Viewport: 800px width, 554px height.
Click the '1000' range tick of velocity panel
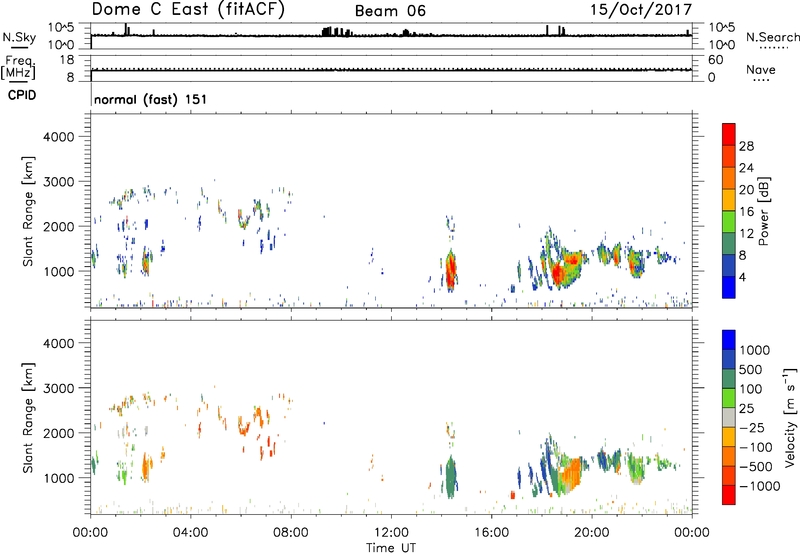58,477
